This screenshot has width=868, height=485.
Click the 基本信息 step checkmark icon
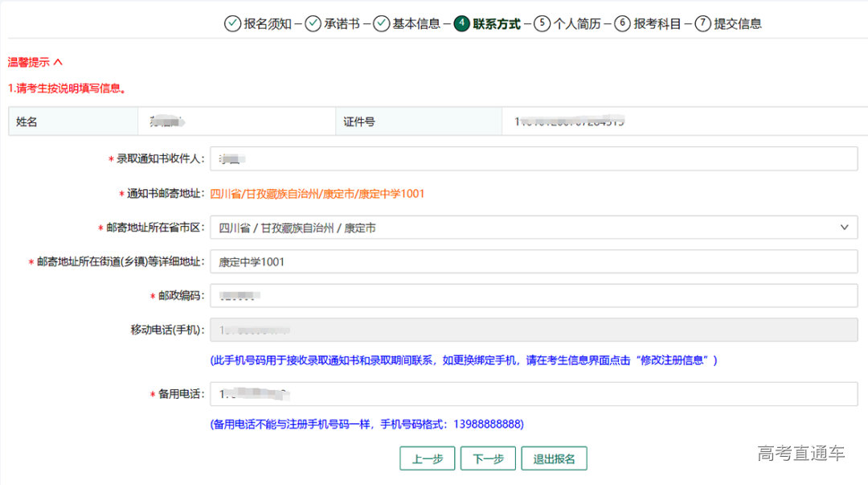pos(381,23)
